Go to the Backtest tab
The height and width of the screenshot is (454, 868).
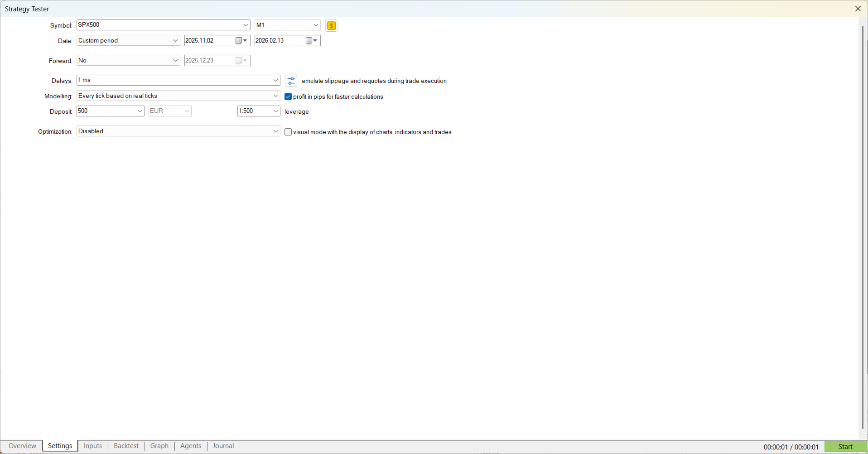(126, 446)
